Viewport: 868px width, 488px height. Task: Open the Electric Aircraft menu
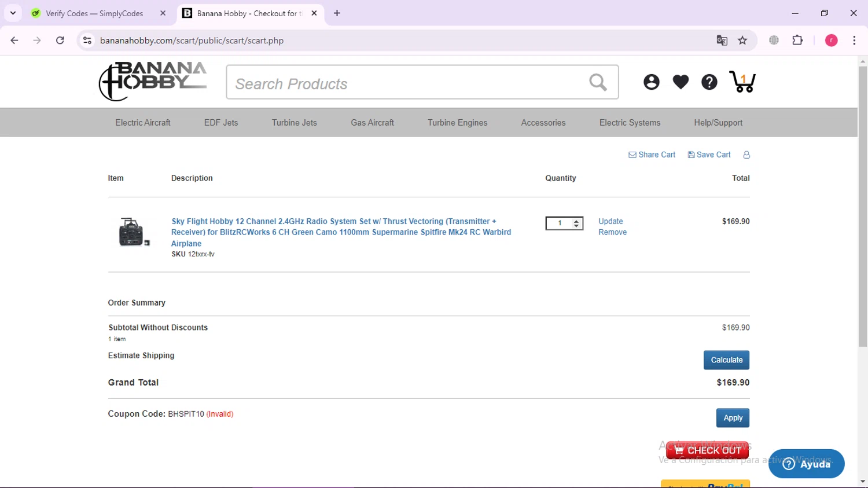pyautogui.click(x=143, y=123)
